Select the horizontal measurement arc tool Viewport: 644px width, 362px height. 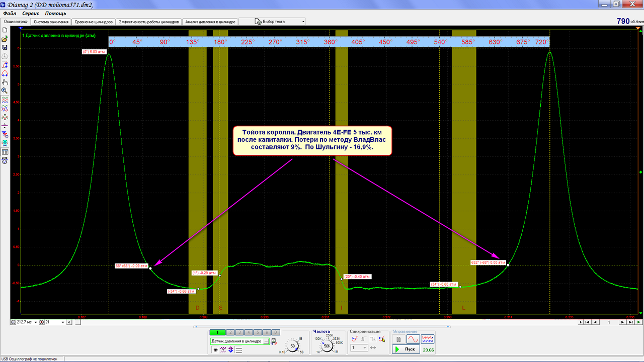pyautogui.click(x=5, y=73)
